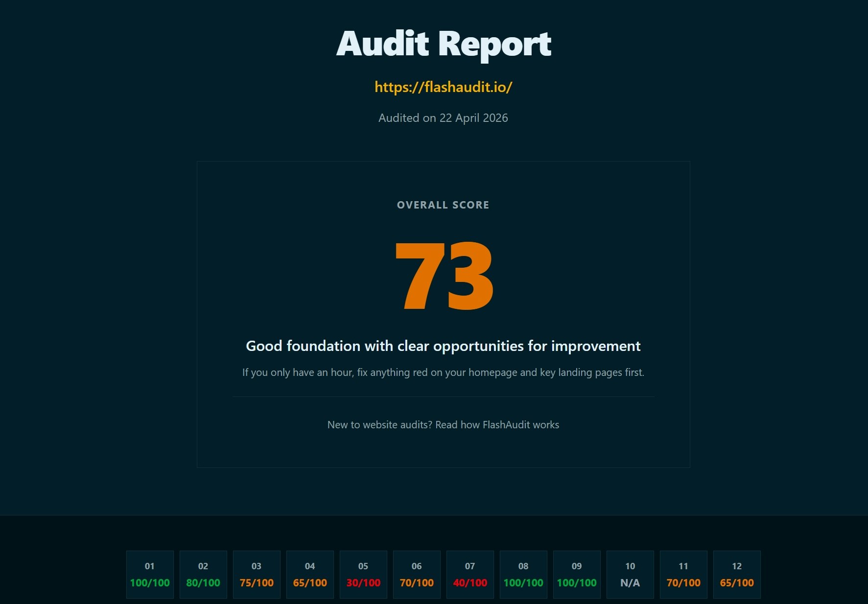The height and width of the screenshot is (604, 868).
Task: Open the red 40/100 section 07 card
Action: pyautogui.click(x=470, y=574)
